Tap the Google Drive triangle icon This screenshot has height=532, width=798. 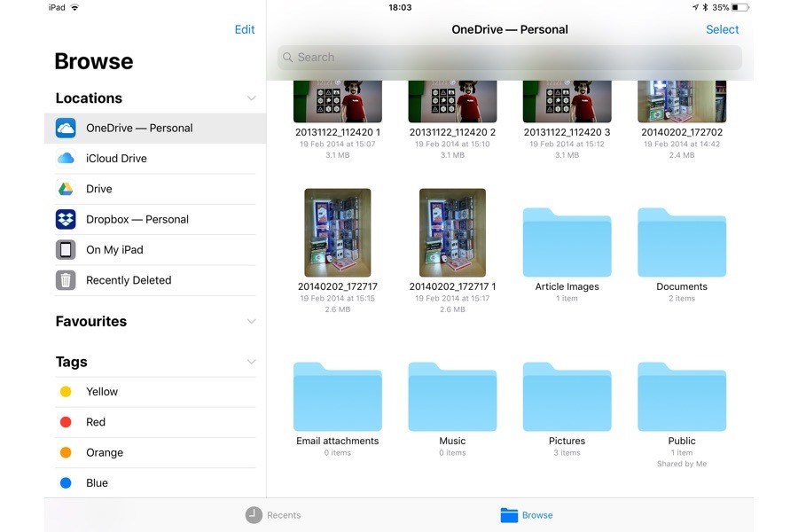[x=66, y=189]
